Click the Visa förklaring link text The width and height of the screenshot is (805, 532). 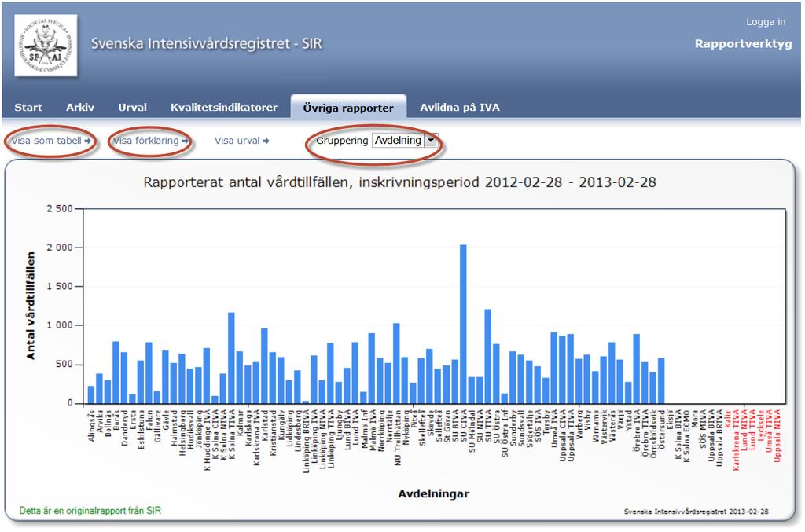145,141
